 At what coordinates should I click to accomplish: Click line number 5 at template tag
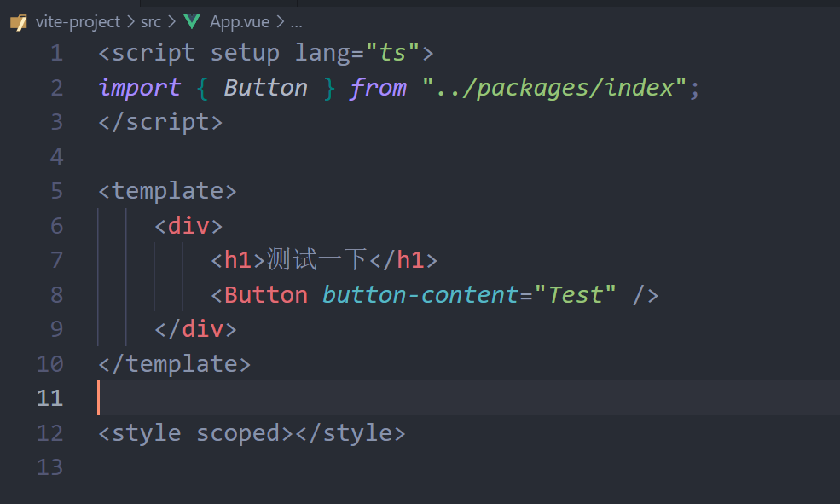click(x=56, y=191)
